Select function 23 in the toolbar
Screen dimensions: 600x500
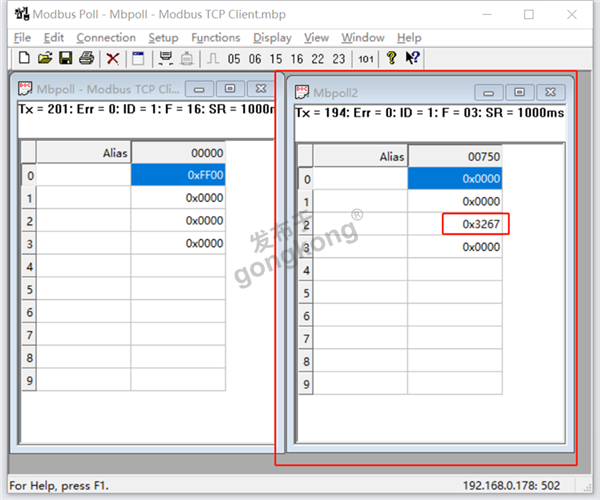point(339,59)
